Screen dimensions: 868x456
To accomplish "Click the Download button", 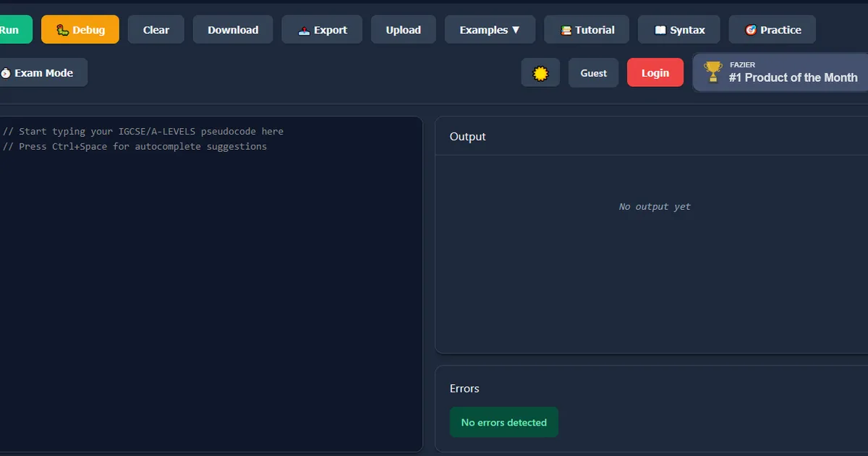I will [x=233, y=30].
